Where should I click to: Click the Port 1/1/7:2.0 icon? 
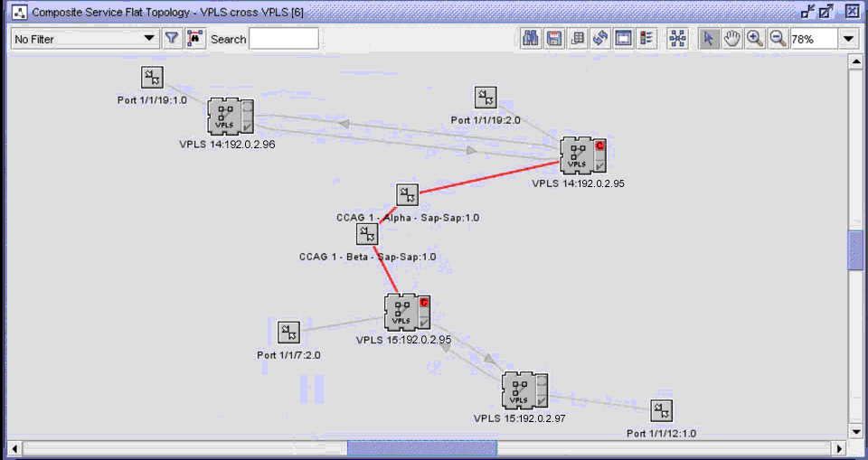288,333
